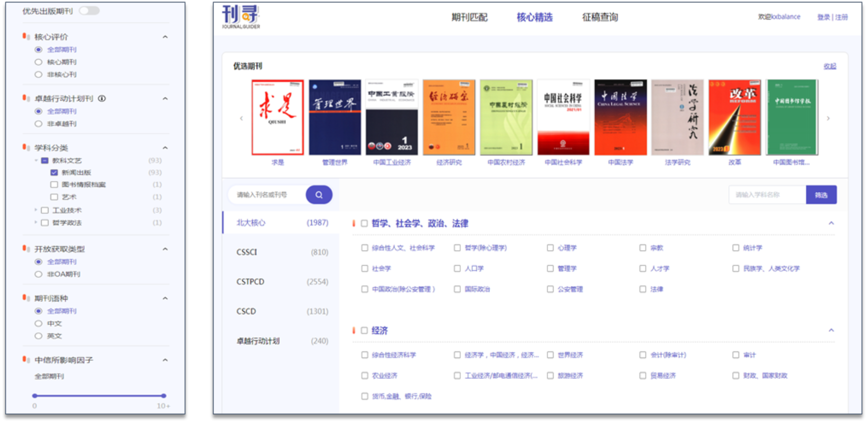Click the journal name search input

(267, 195)
